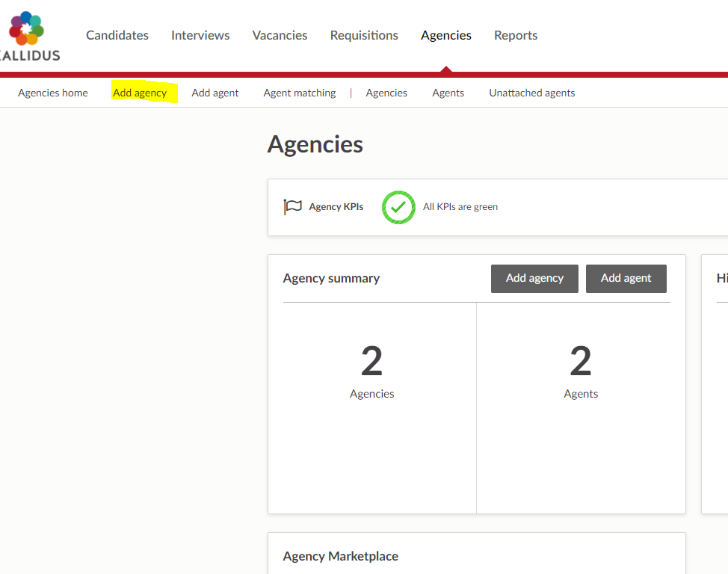The height and width of the screenshot is (574, 728).
Task: Open the Unattached agents page
Action: (x=531, y=92)
